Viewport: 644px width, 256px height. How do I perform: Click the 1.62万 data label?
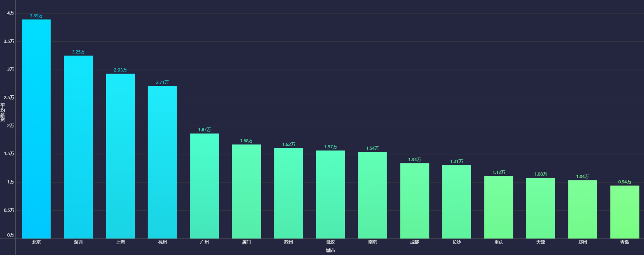tap(289, 144)
